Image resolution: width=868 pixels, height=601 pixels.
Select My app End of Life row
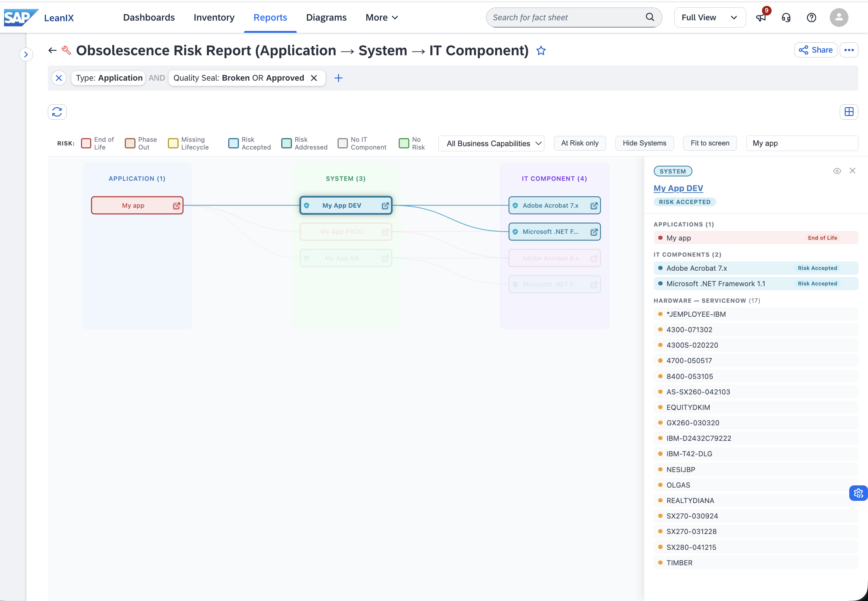pyautogui.click(x=756, y=238)
